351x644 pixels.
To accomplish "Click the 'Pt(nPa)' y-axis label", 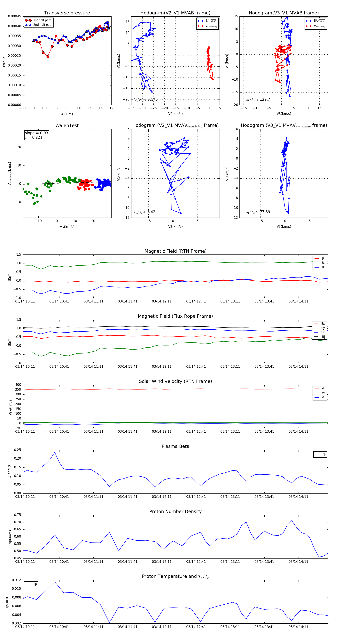I will [x=4, y=61].
